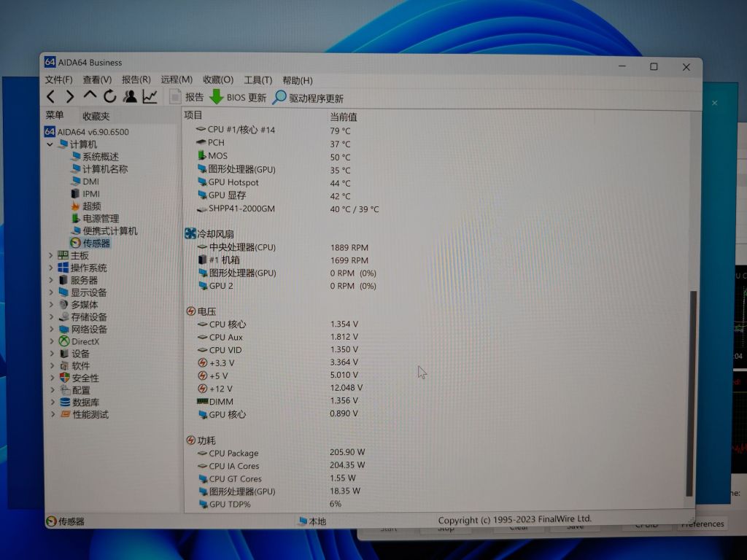Image resolution: width=747 pixels, height=560 pixels.
Task: Select 超频 in the tree
Action: tap(91, 206)
